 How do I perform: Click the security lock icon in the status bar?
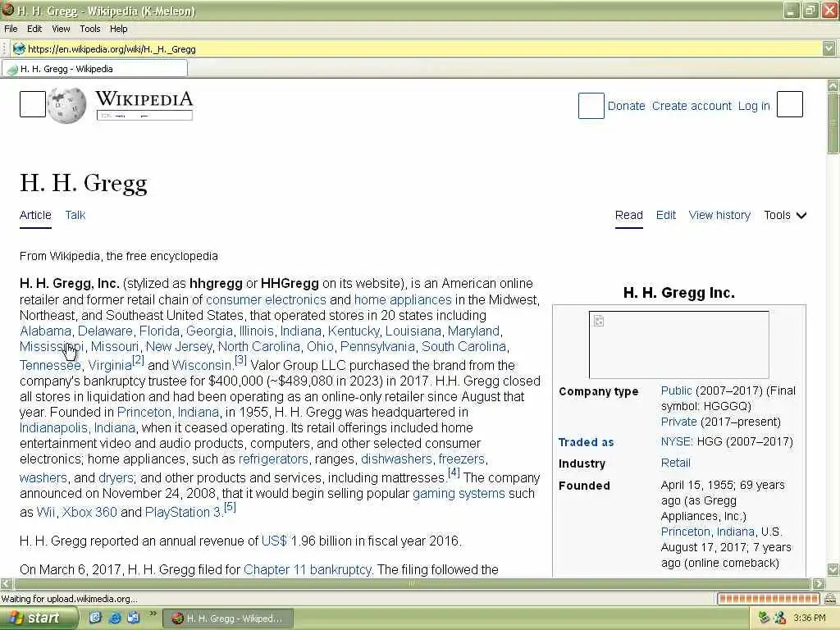coord(830,598)
